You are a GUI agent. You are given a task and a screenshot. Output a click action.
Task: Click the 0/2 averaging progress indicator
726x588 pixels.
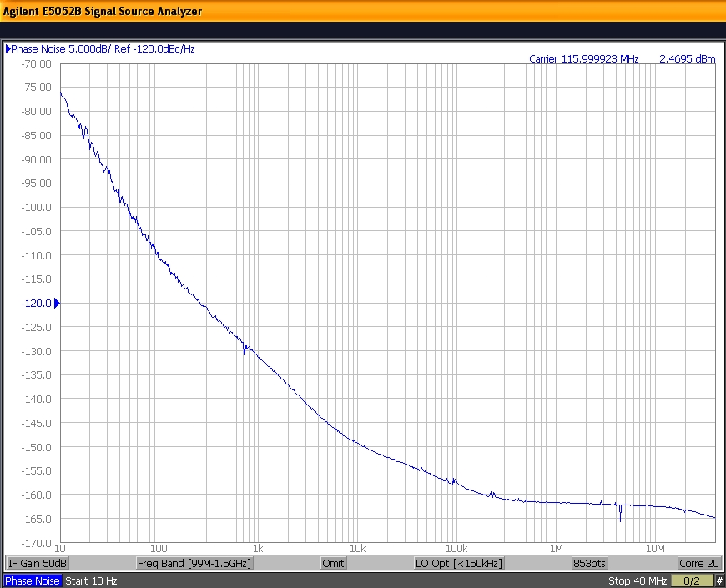(692, 581)
